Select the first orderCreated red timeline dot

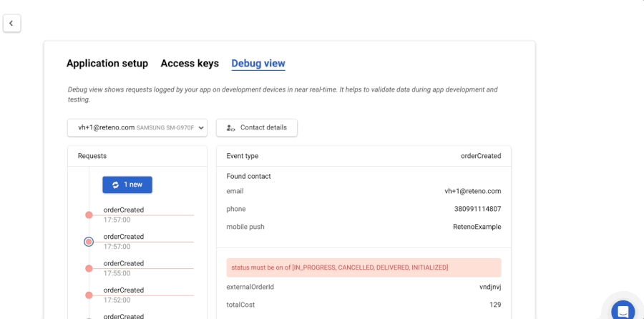[x=89, y=215]
